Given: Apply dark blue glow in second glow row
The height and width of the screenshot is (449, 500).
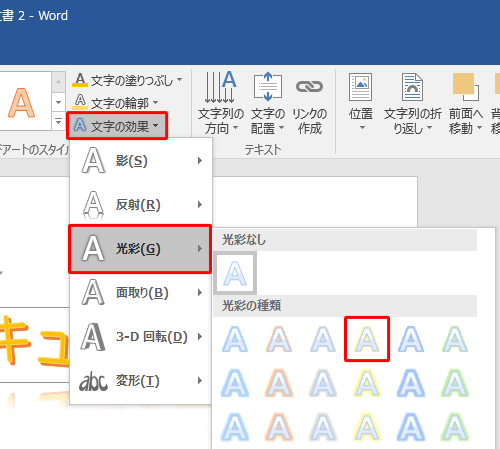Looking at the screenshot, I should pyautogui.click(x=411, y=383).
